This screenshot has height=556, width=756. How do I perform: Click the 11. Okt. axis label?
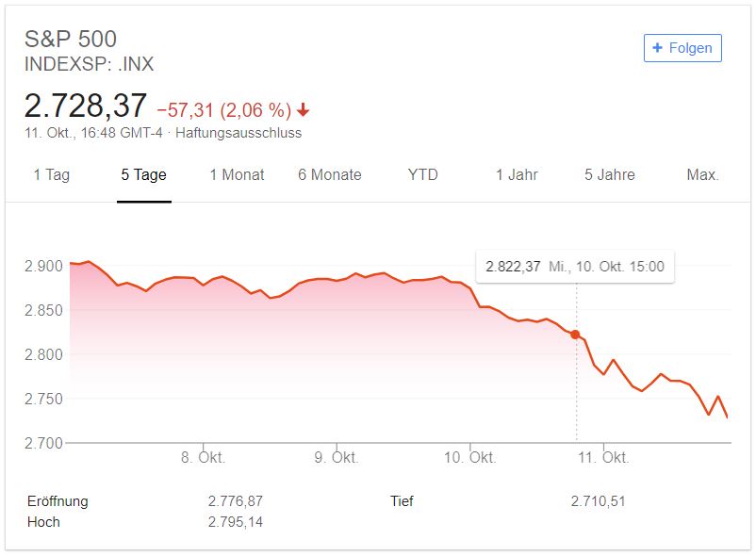pyautogui.click(x=603, y=458)
